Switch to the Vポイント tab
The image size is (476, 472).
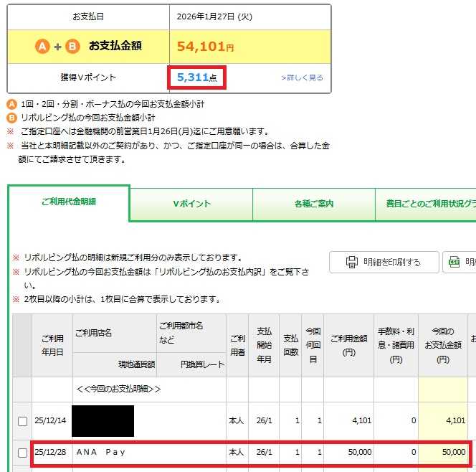click(x=191, y=204)
